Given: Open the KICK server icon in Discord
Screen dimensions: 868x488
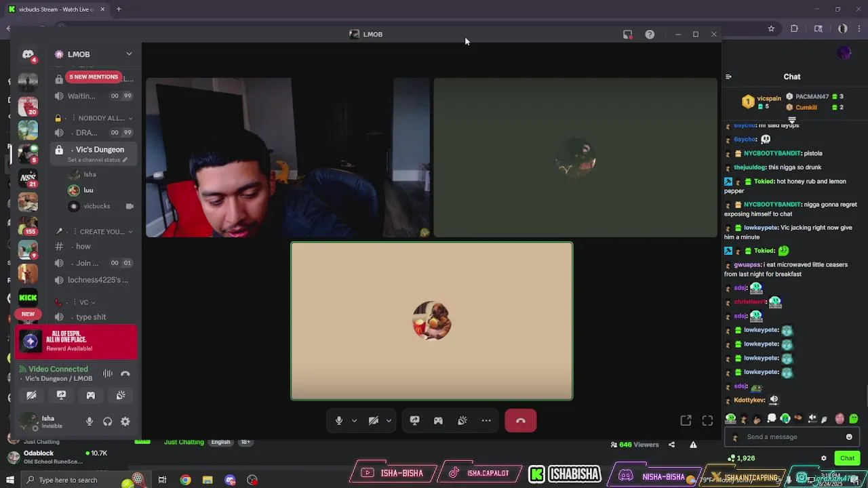Looking at the screenshot, I should [x=28, y=298].
